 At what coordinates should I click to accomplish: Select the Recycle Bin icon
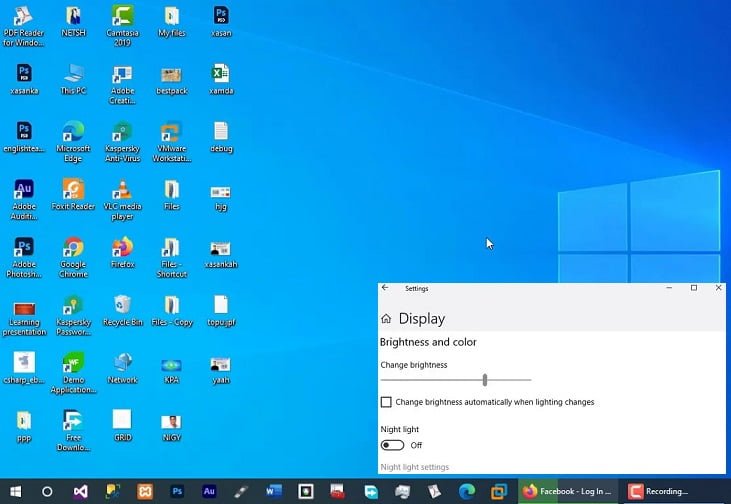(x=123, y=311)
